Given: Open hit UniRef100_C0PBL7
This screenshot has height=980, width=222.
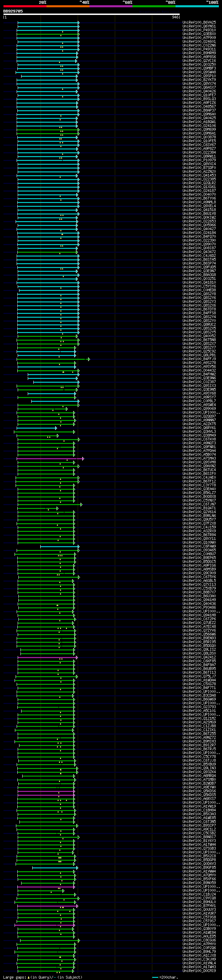Looking at the screenshot, I should click(x=199, y=401).
